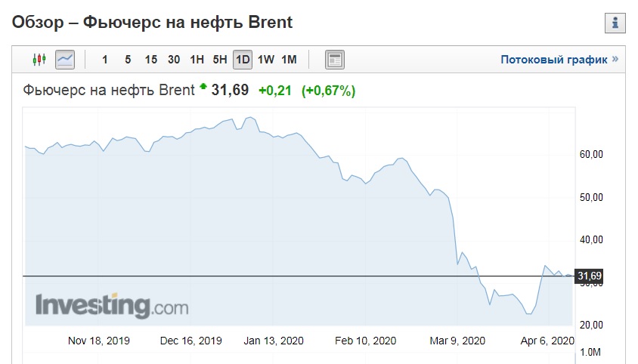Click the green up arrow beside price

(x=203, y=86)
